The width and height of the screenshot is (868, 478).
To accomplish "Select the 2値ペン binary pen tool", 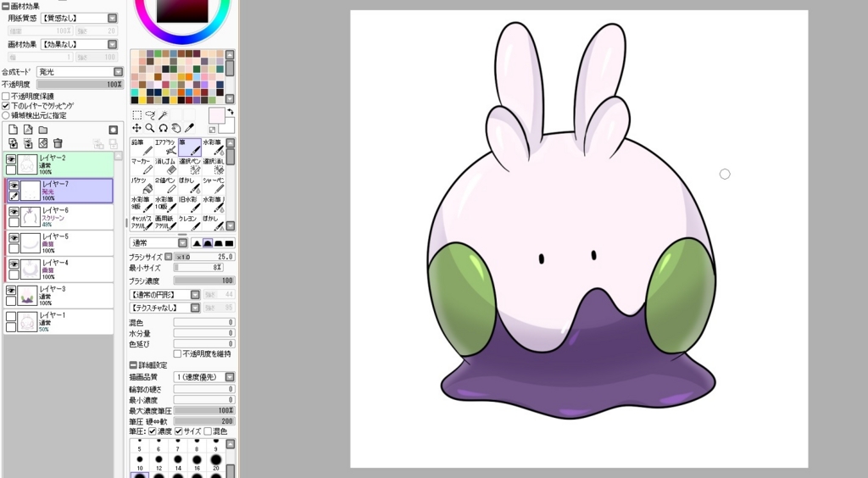I will (165, 185).
